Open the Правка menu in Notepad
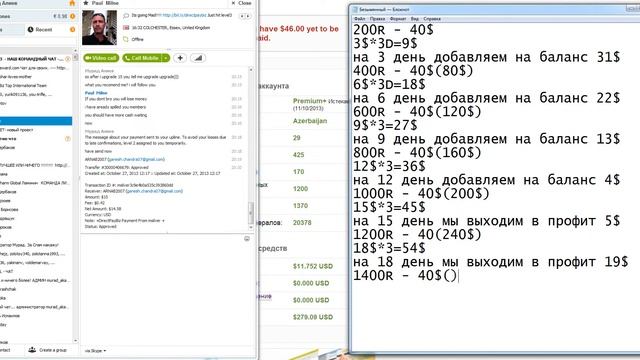The image size is (640, 360). point(377,19)
